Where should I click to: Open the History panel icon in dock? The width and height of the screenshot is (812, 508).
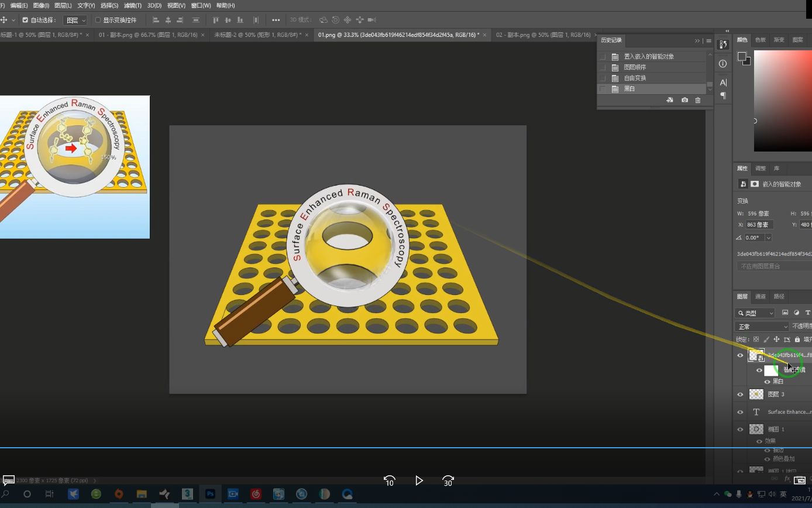(x=723, y=44)
